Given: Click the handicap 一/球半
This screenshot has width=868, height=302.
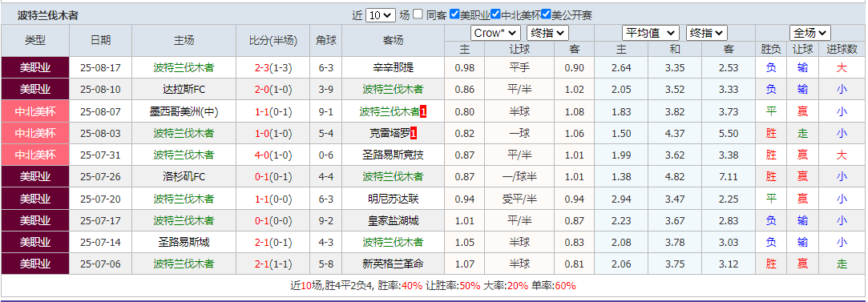Looking at the screenshot, I should click(519, 177).
